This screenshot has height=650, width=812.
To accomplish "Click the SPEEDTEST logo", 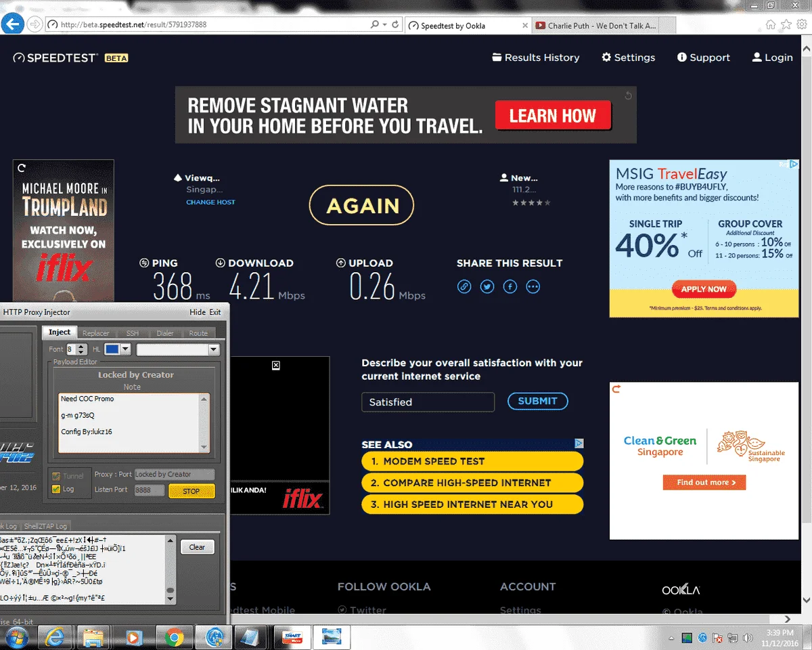I will pos(56,58).
